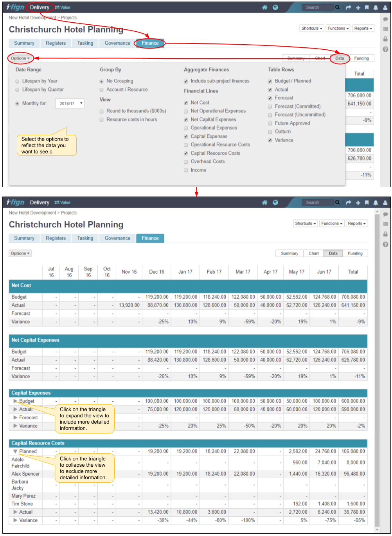Click the notifications bell in the Options-panel view
Screen dimensions: 392x536
coord(376,7)
